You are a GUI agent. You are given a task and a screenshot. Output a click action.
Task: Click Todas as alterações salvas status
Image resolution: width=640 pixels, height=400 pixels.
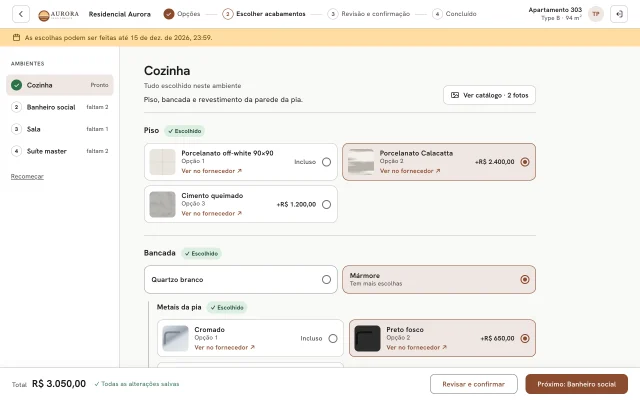coord(137,384)
